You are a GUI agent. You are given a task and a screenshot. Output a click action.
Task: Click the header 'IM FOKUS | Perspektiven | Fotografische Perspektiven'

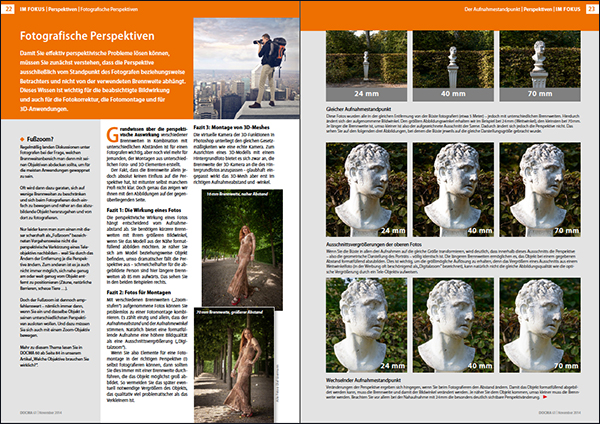(x=79, y=9)
